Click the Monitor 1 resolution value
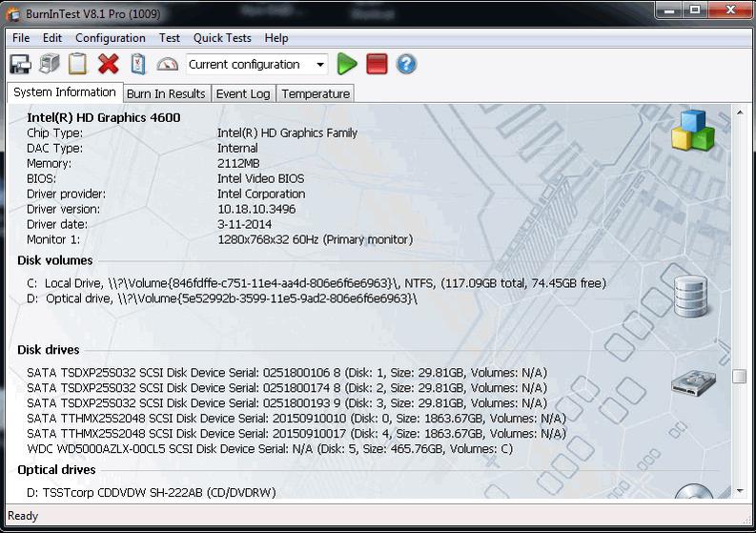756x533 pixels. [x=316, y=239]
